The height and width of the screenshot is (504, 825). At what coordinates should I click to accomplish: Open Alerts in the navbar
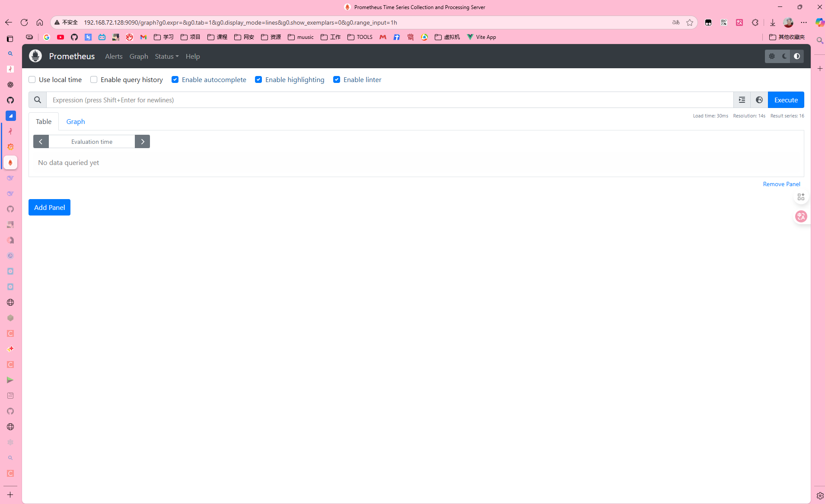point(114,57)
